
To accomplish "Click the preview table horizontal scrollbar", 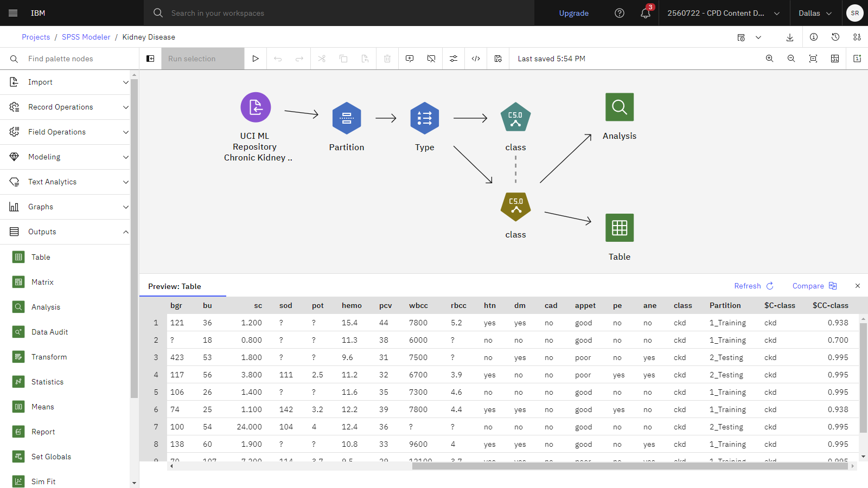I will click(629, 466).
